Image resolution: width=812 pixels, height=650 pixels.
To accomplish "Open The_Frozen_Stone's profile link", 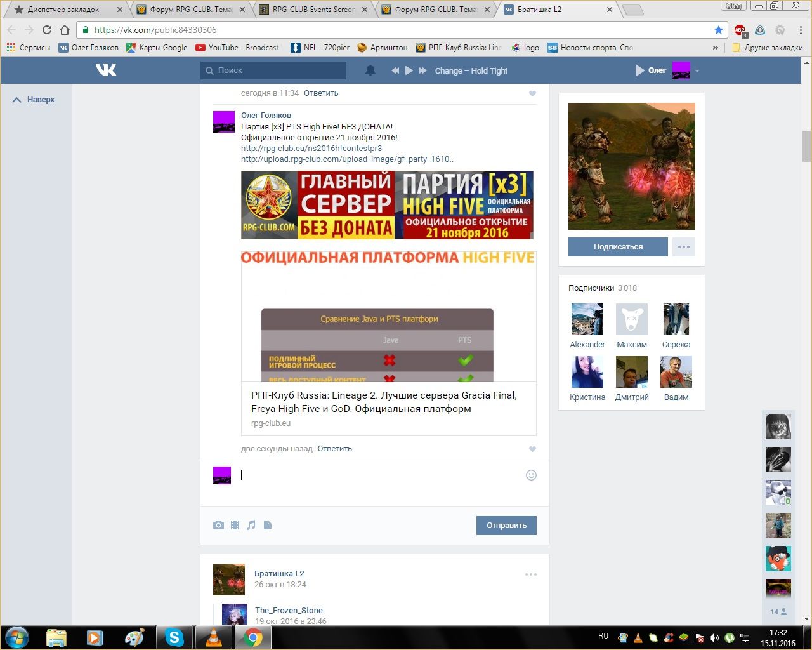I will [x=289, y=611].
